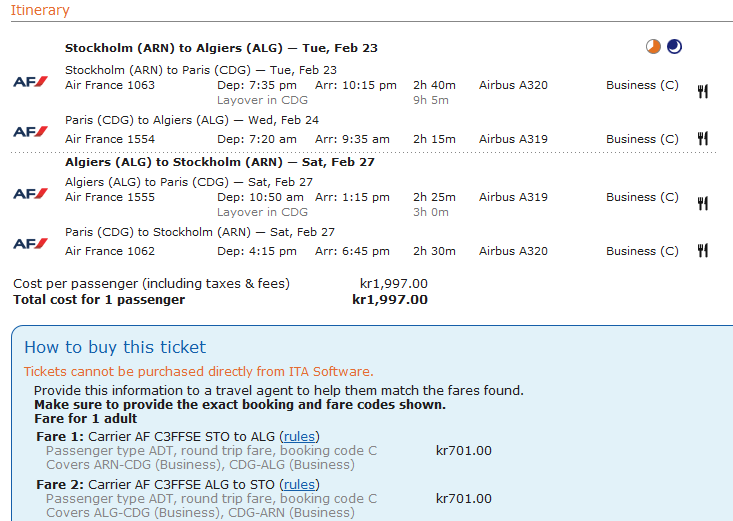The width and height of the screenshot is (733, 521).
Task: Click the Air France logo for flight 1554
Action: tap(30, 131)
